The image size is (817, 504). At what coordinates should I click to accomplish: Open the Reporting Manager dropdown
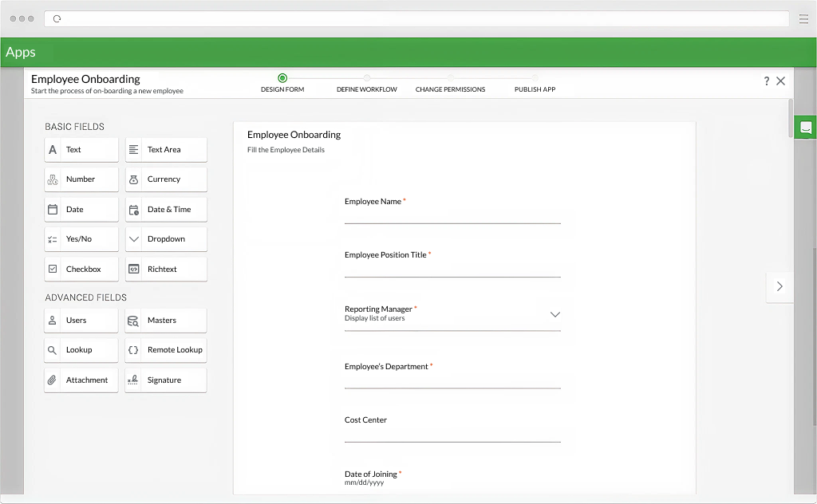[555, 314]
